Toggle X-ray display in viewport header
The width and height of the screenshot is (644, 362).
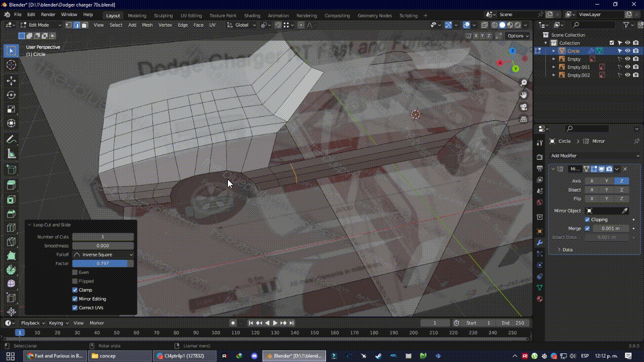coord(485,25)
